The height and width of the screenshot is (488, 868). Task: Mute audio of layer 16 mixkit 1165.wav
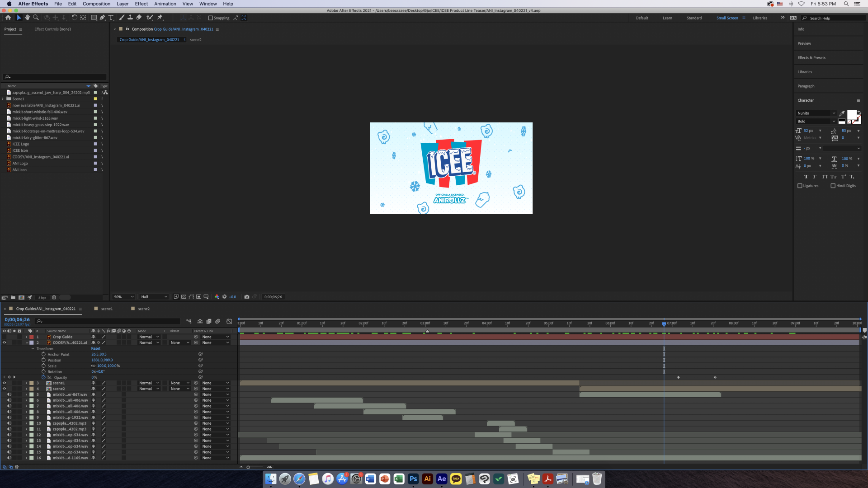coord(9,458)
